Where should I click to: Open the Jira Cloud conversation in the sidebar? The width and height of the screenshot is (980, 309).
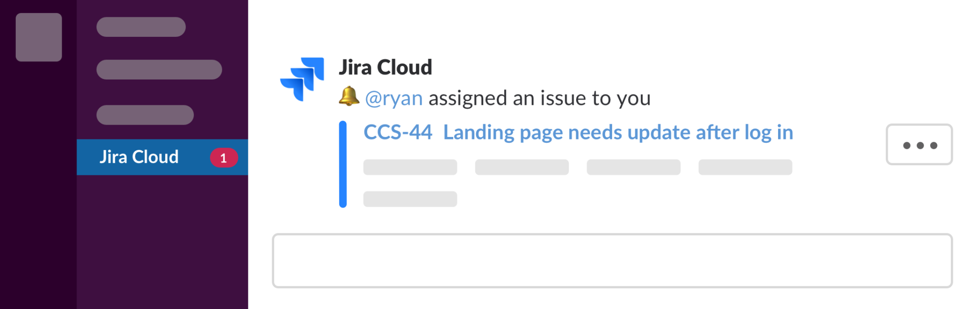pyautogui.click(x=140, y=157)
